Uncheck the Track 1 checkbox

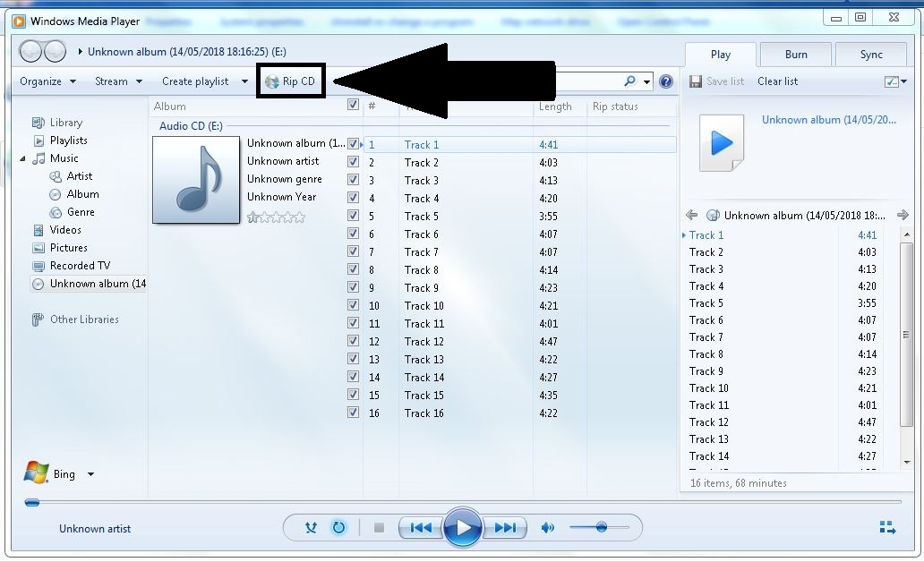tap(353, 143)
